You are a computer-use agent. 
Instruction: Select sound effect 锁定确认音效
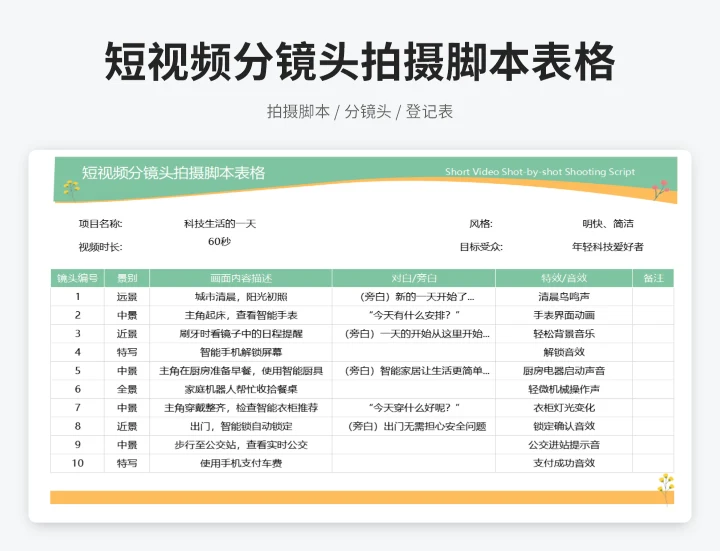click(564, 426)
